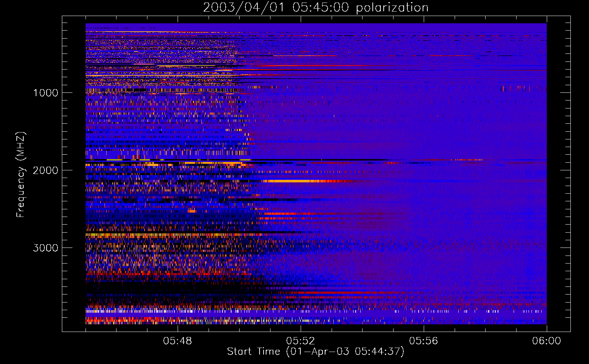Click the '3000' frequency axis label
This screenshot has width=589, height=364.
click(x=46, y=248)
